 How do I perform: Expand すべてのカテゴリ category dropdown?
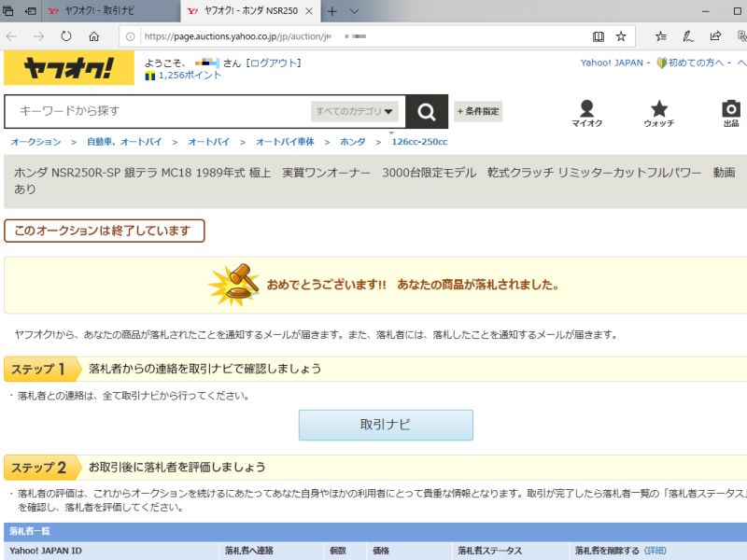tap(356, 111)
